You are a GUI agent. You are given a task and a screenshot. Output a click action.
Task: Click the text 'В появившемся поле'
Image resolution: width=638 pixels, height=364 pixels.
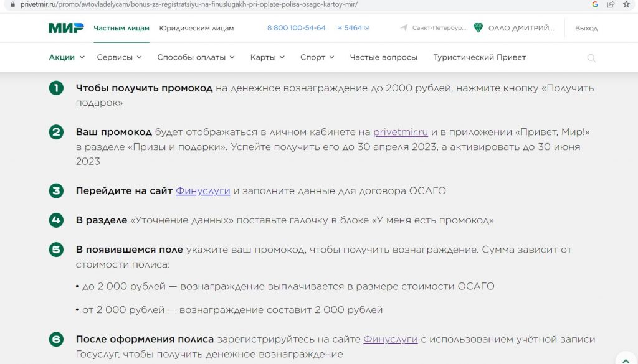pyautogui.click(x=130, y=250)
